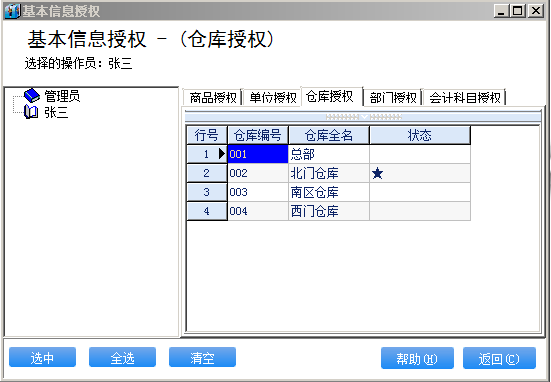This screenshot has width=551, height=382.
Task: Click the 南区仓库 warehouse name cell
Action: tap(329, 192)
